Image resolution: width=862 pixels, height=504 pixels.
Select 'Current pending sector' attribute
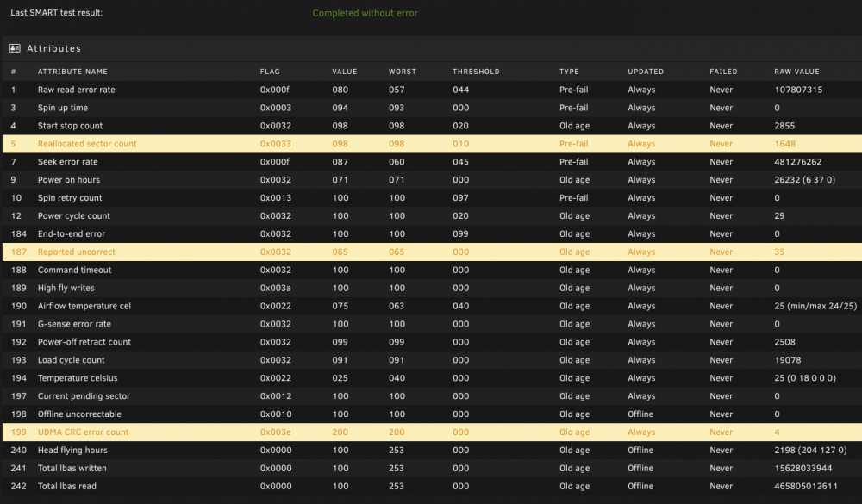[84, 396]
